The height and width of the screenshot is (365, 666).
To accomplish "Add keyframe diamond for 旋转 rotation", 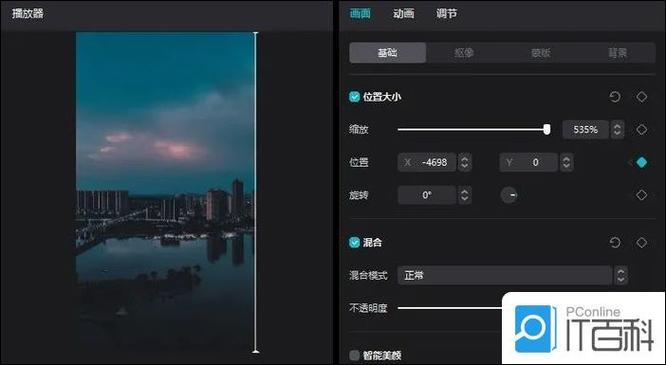I will point(641,195).
